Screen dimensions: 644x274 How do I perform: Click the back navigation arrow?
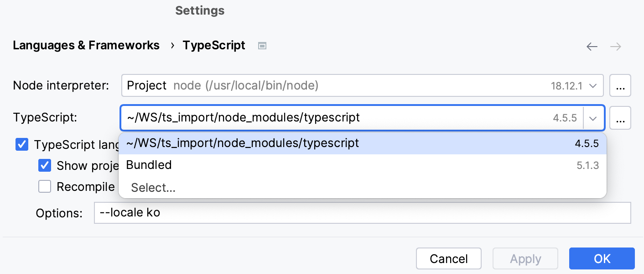point(592,47)
